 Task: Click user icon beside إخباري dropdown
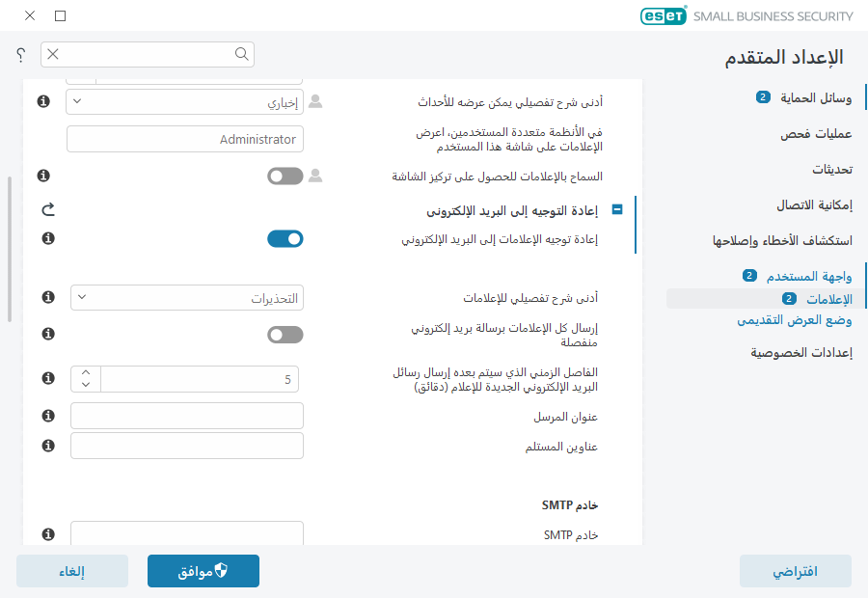(315, 101)
